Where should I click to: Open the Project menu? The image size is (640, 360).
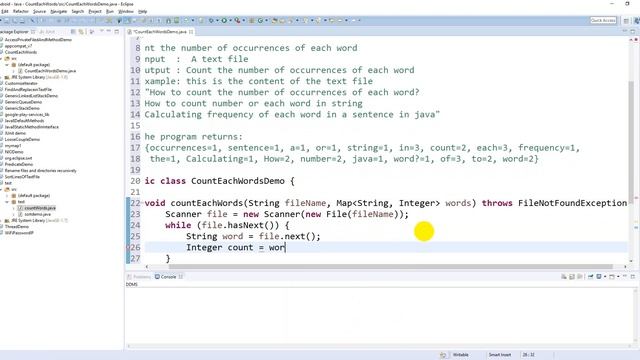coord(95,11)
